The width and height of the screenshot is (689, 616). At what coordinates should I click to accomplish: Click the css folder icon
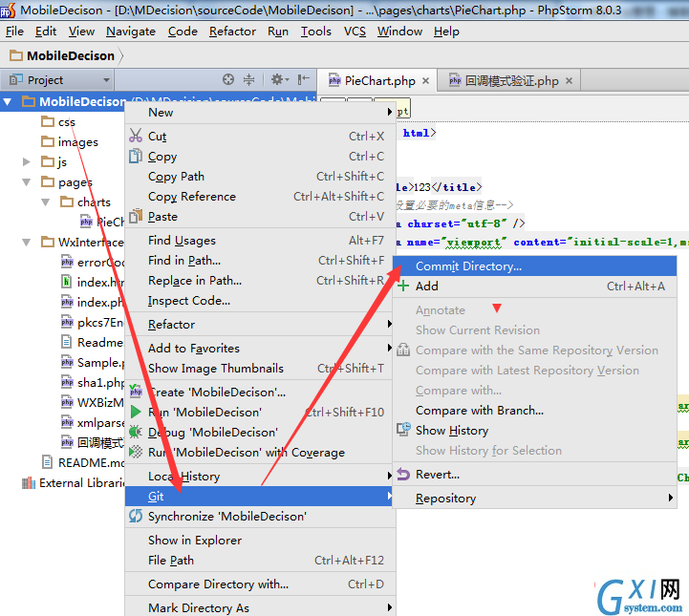click(x=48, y=121)
